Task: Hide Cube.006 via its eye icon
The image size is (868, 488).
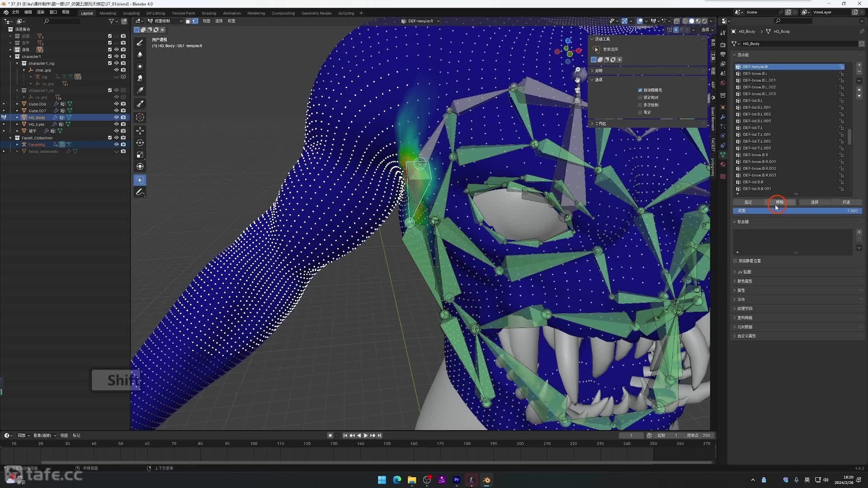Action: 116,104
